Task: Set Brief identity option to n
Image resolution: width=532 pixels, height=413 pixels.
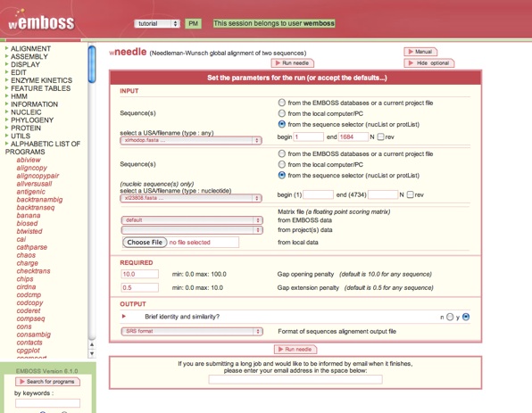Action: click(450, 317)
